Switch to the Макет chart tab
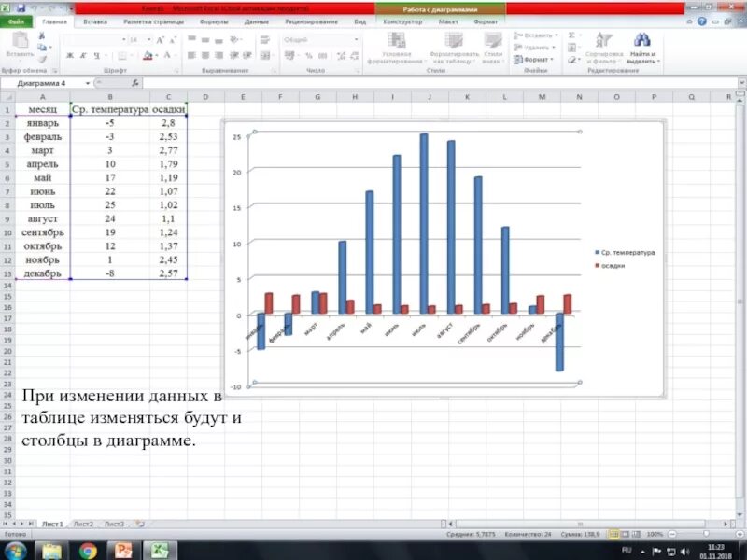Viewport: 747px width, 560px height. tap(448, 21)
